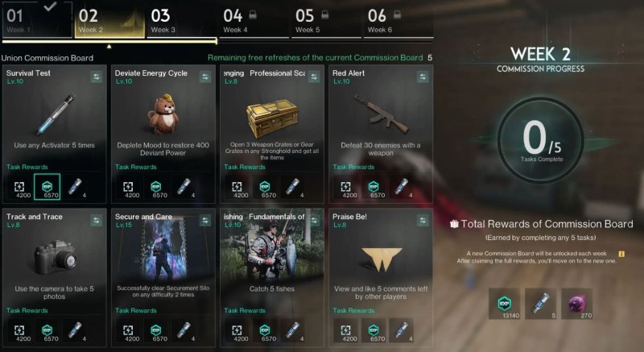Switch to the Week 1 tab
Image resolution: width=644 pixels, height=352 pixels.
click(37, 19)
